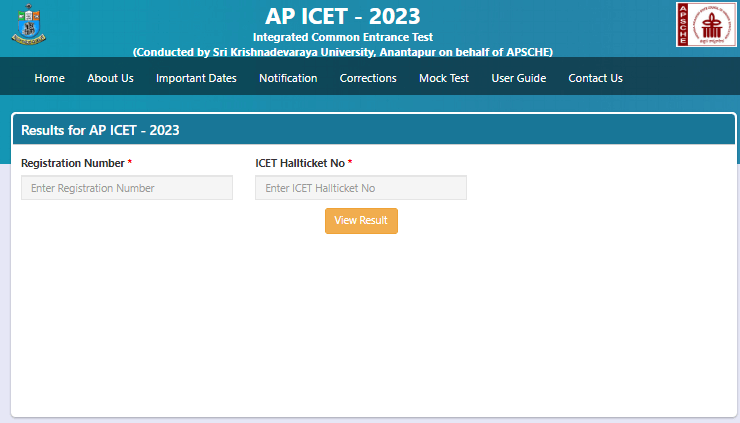Click the AP ICET - 2023 title
Image resolution: width=740 pixels, height=423 pixels.
tap(343, 17)
